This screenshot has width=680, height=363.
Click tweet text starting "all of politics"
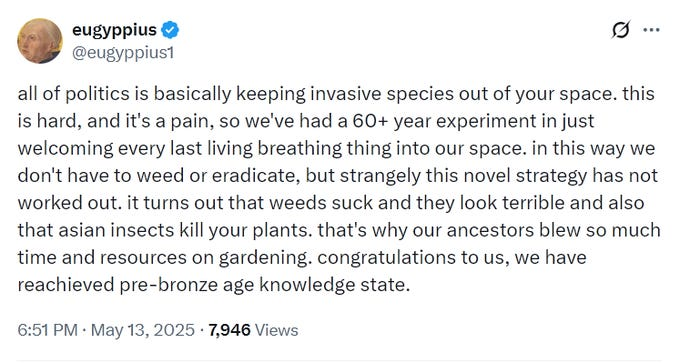[338, 189]
